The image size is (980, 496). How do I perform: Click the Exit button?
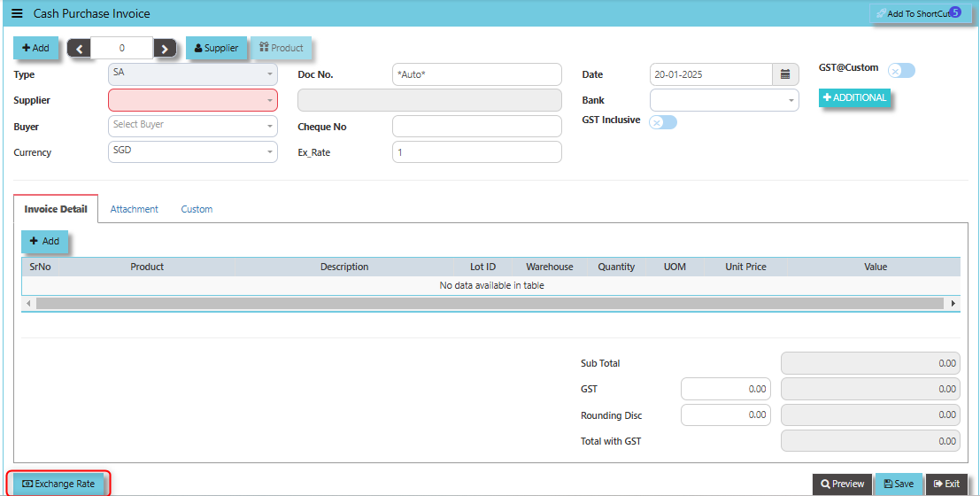click(946, 484)
